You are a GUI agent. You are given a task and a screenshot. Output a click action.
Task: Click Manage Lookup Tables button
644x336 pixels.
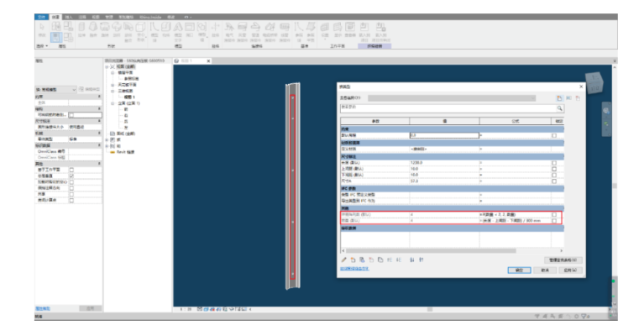[563, 260]
